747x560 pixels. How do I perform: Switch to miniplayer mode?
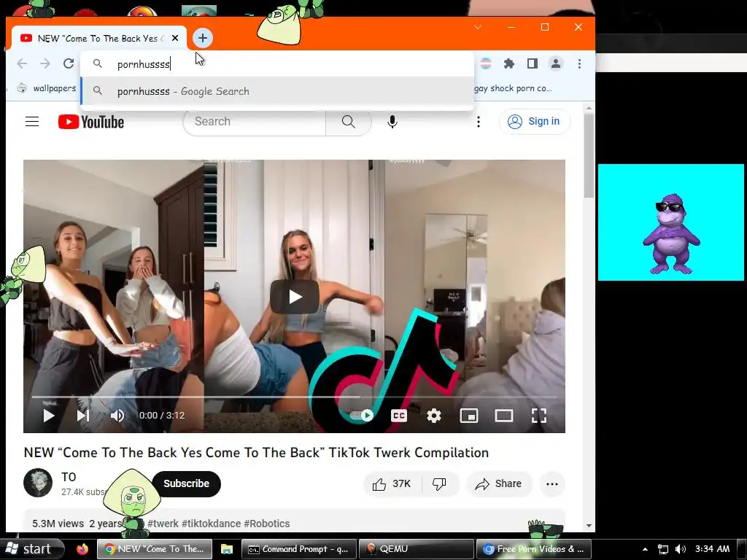(469, 416)
